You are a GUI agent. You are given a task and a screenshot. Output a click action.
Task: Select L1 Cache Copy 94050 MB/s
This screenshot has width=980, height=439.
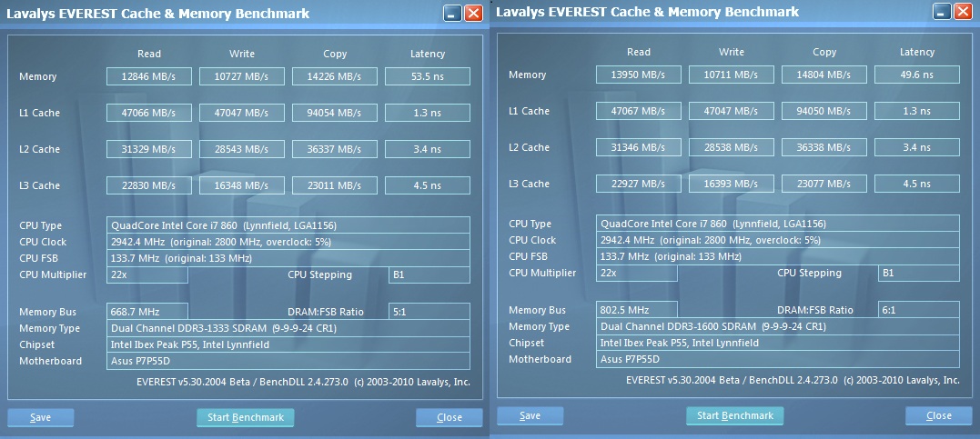(824, 111)
